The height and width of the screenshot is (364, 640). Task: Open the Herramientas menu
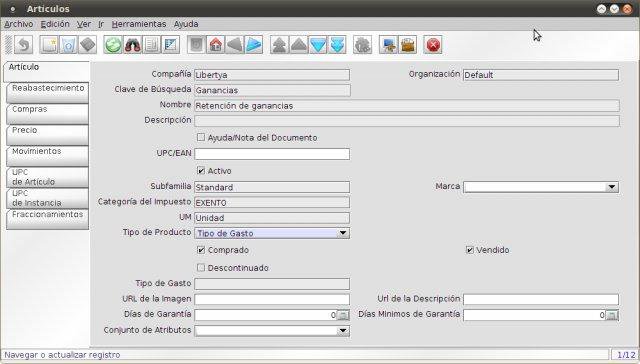coord(139,24)
